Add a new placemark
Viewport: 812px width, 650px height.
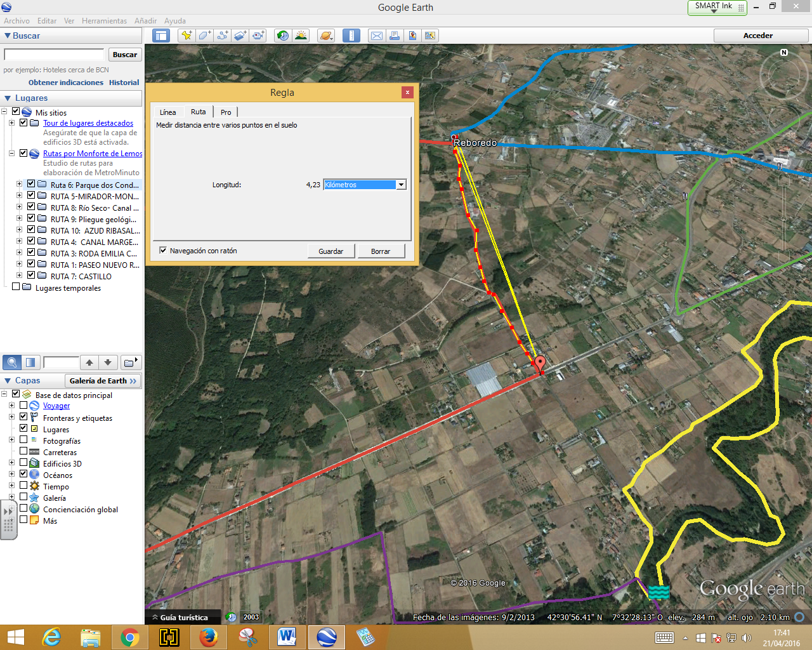(187, 36)
